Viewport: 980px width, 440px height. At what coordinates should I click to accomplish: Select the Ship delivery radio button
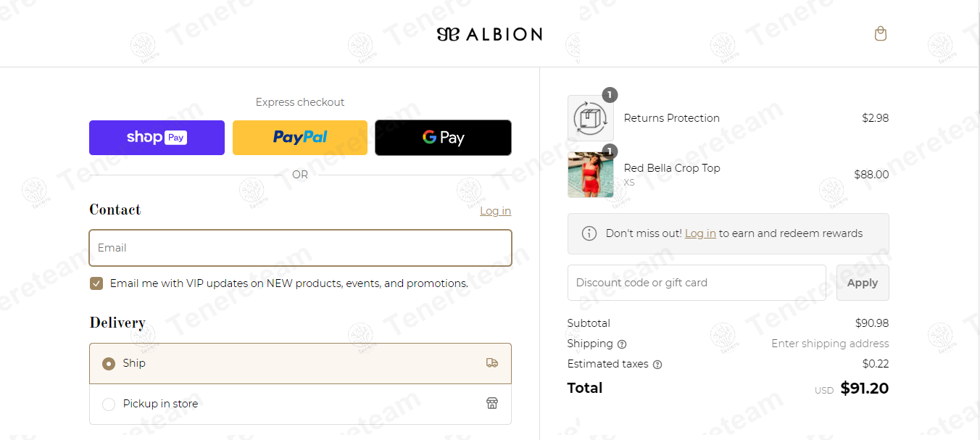[109, 364]
